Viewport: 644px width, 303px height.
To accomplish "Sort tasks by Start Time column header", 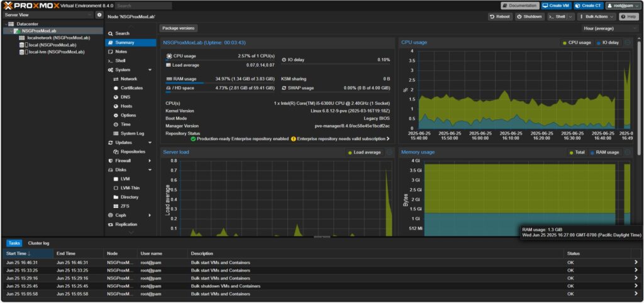I will coord(28,254).
